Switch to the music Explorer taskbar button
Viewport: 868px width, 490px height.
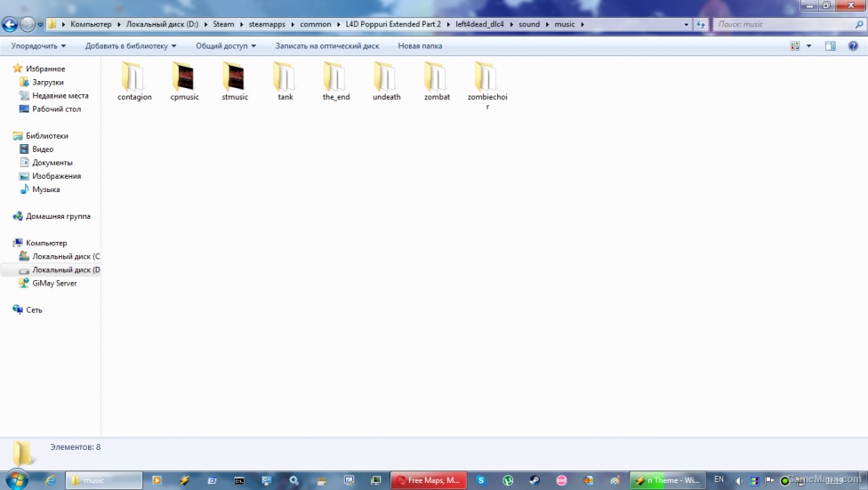[104, 480]
